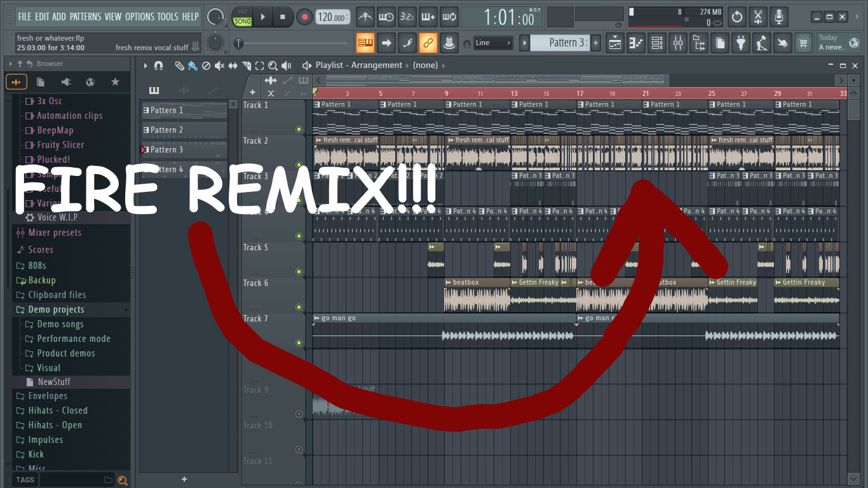868x488 pixels.
Task: Select the Paint tool in the playlist toolbar
Action: 193,65
